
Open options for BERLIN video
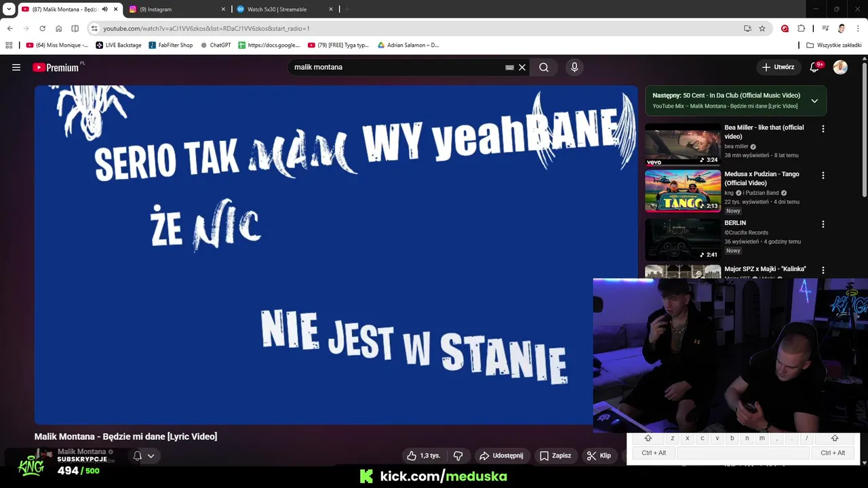pos(823,224)
